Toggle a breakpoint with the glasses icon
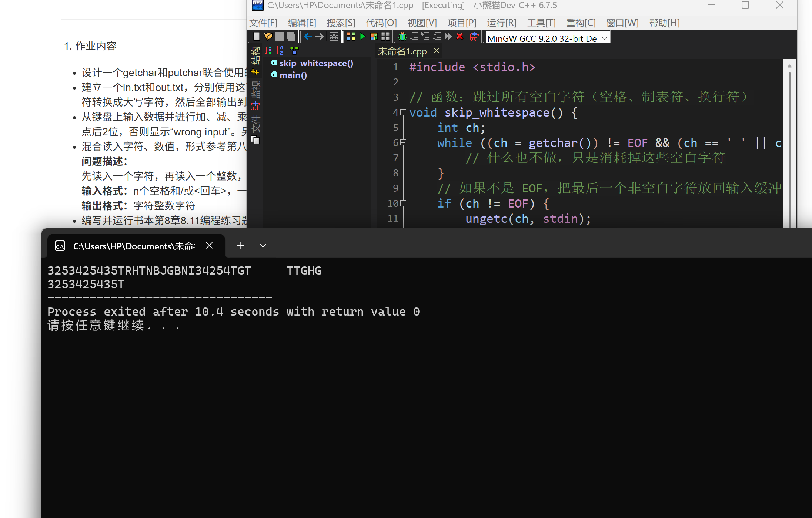812x518 pixels. 475,36
